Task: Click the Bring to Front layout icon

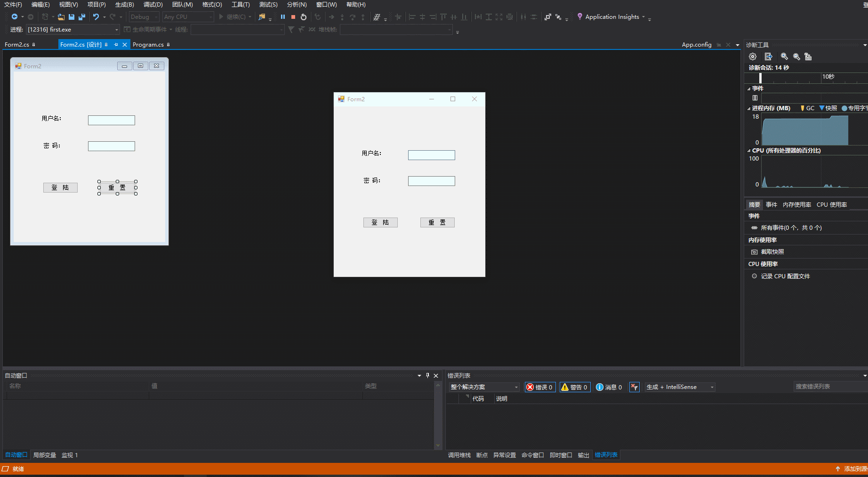Action: coord(548,17)
